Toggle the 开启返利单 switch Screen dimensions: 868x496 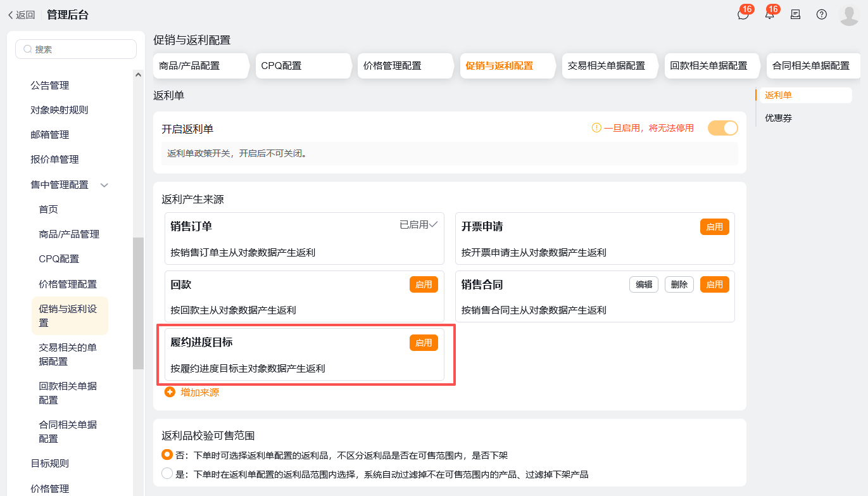pos(722,128)
